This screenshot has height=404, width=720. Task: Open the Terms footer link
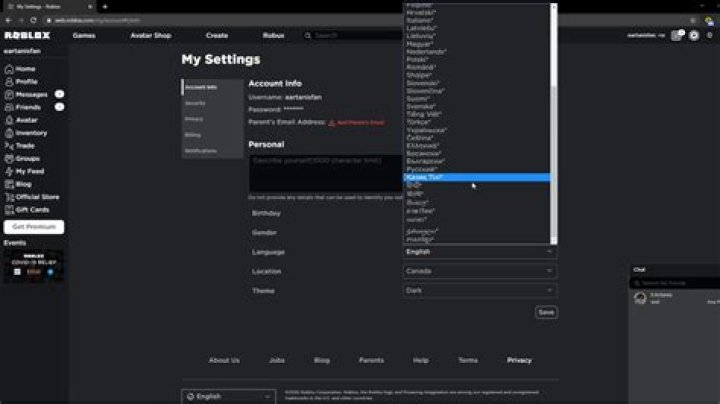coord(468,360)
